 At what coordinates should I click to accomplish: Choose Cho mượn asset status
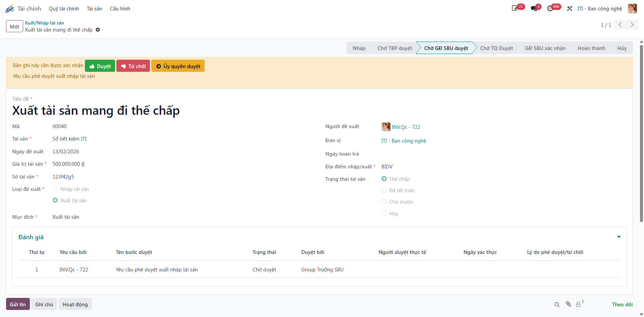384,202
